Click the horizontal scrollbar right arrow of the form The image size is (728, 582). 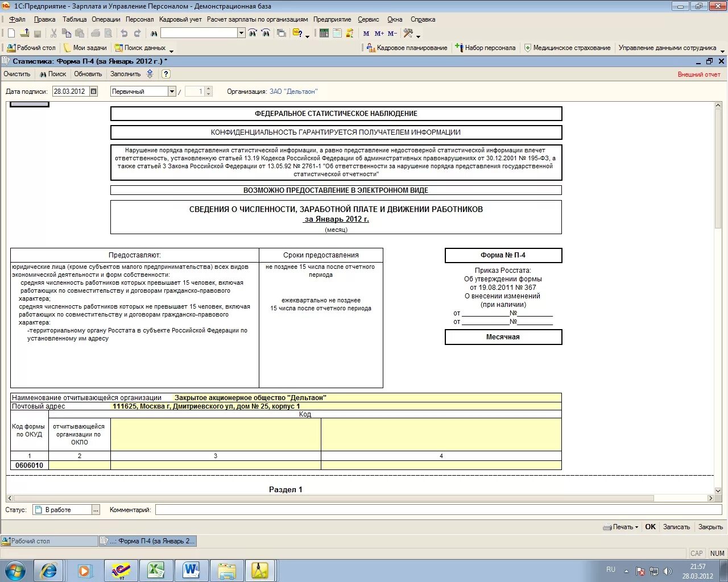pos(710,498)
